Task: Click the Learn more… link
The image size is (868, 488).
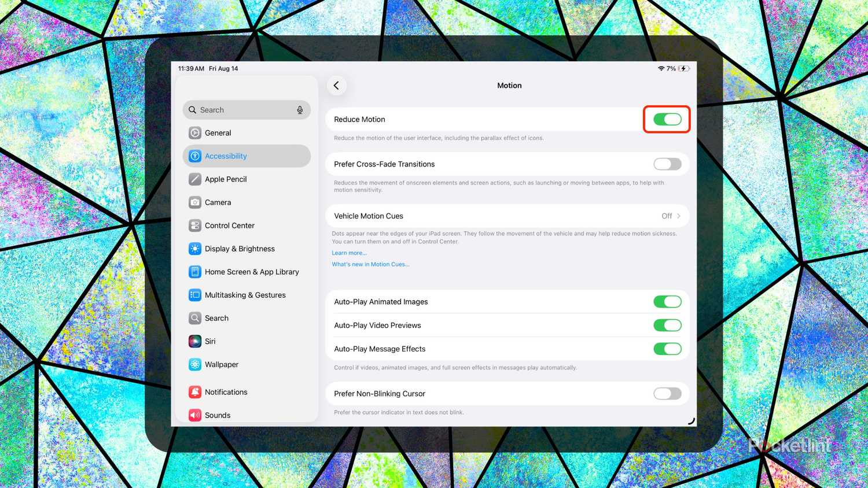Action: click(349, 253)
